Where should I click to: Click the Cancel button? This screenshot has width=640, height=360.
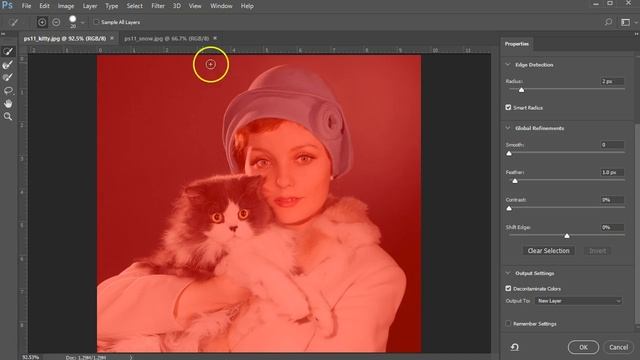point(618,347)
